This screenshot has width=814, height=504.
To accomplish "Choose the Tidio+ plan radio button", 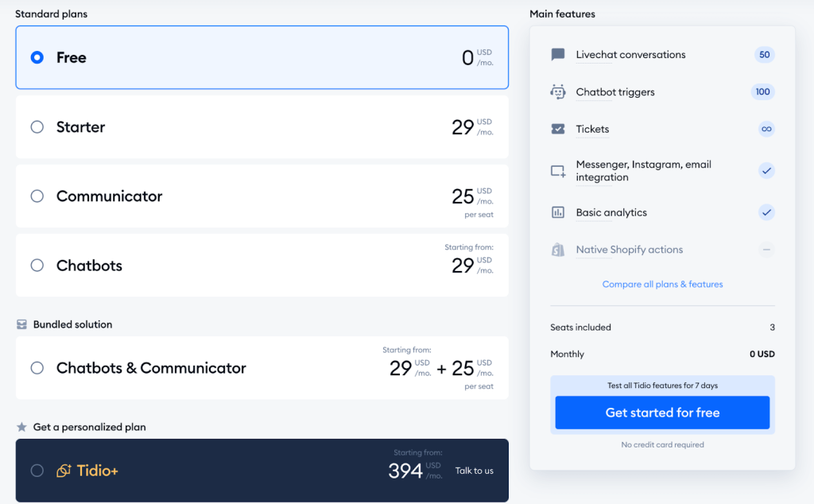I will [37, 471].
